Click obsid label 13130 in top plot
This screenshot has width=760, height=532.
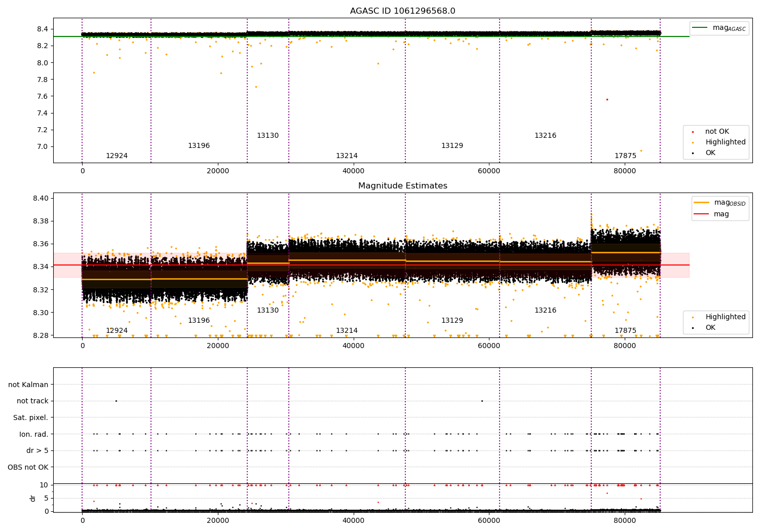pyautogui.click(x=268, y=136)
